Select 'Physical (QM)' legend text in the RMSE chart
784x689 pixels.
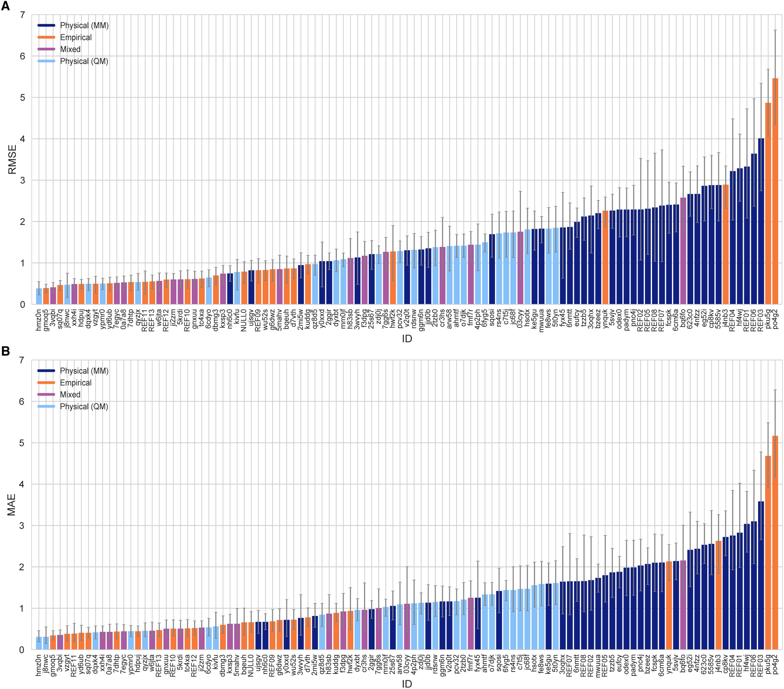[x=84, y=61]
